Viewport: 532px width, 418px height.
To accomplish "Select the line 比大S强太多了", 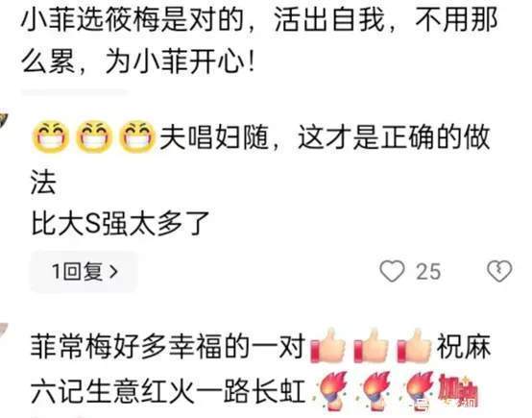I will [120, 224].
